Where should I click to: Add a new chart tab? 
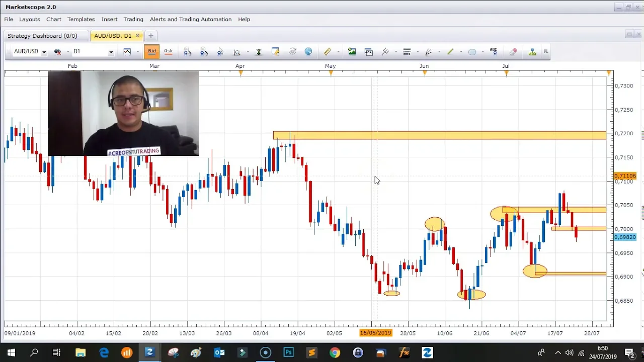tap(150, 36)
